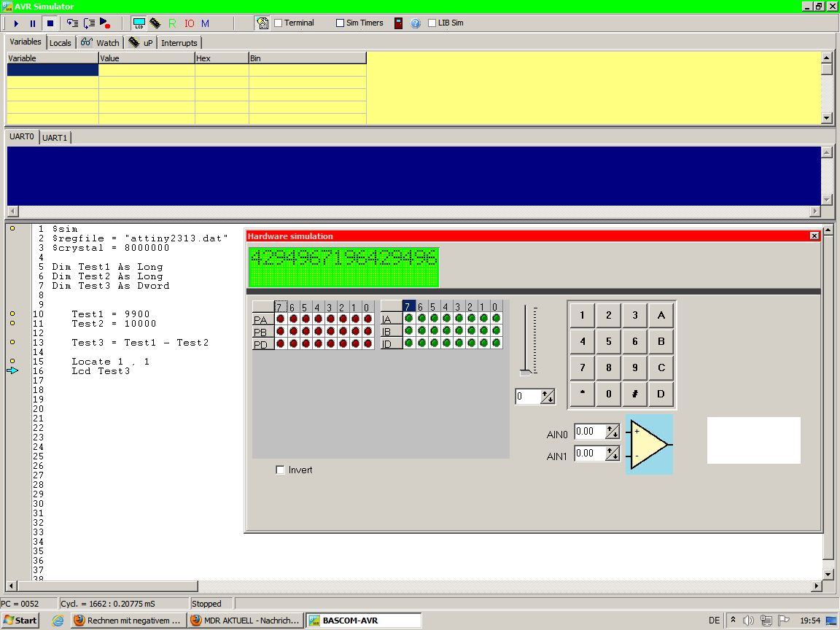Screen dimensions: 840x630
Task: Click the vertical ADC slider handle
Action: coord(526,373)
